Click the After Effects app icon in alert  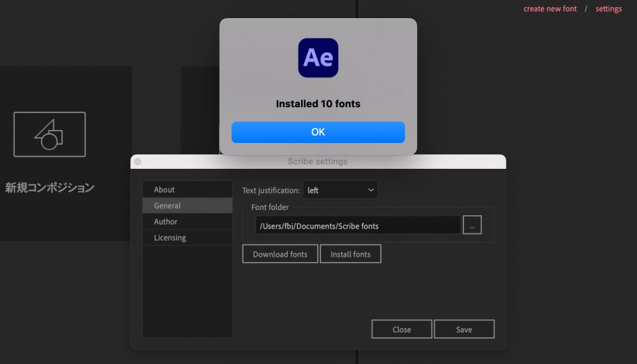(x=318, y=58)
